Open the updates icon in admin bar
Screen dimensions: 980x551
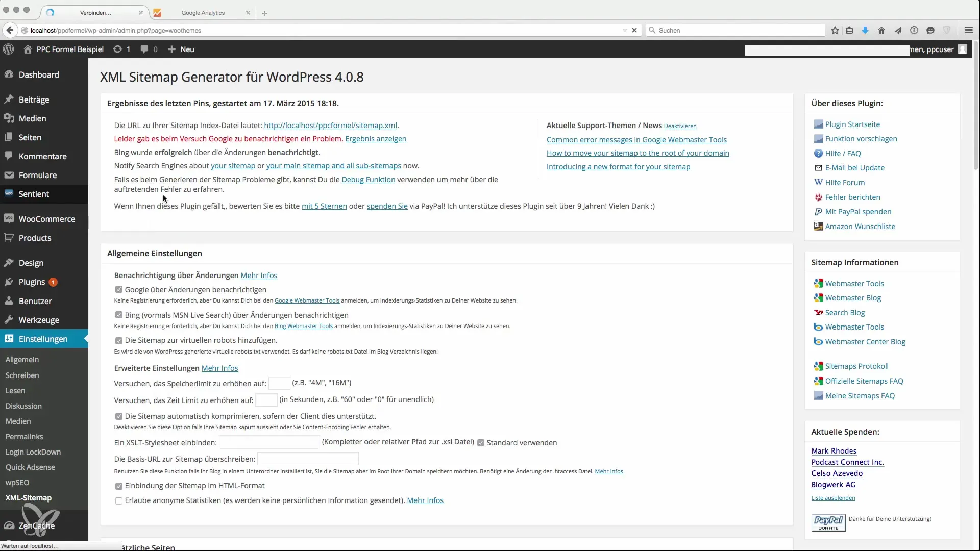point(118,49)
